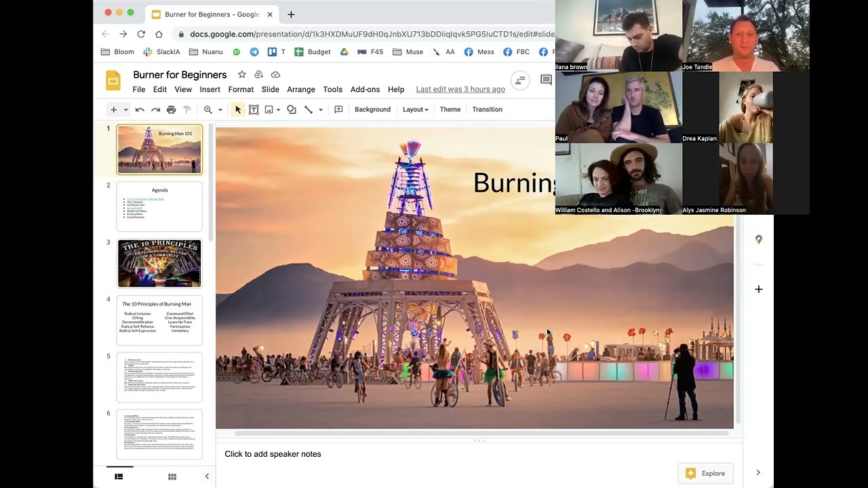Open the Bloom bookmarks folder
The height and width of the screenshot is (488, 868).
click(x=117, y=52)
